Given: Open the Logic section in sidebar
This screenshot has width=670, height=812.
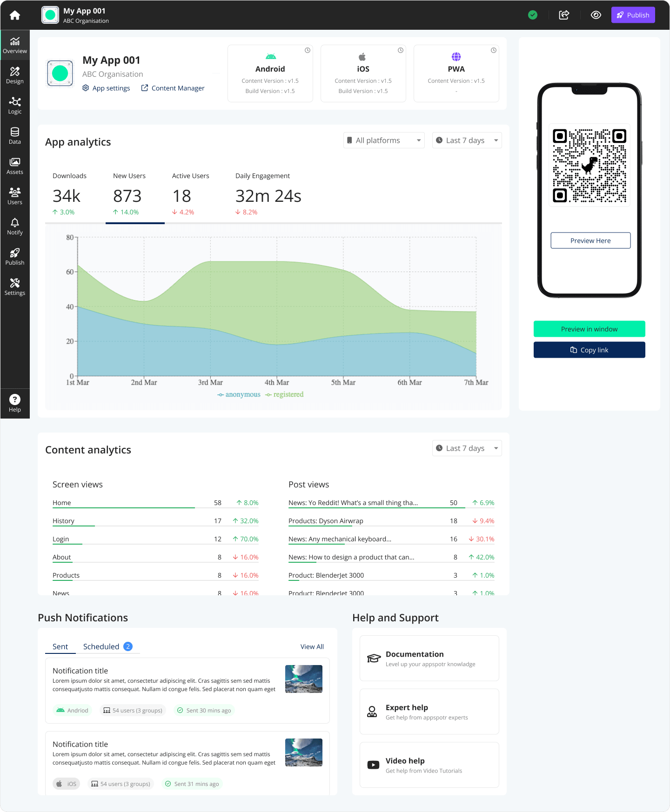Looking at the screenshot, I should [15, 106].
